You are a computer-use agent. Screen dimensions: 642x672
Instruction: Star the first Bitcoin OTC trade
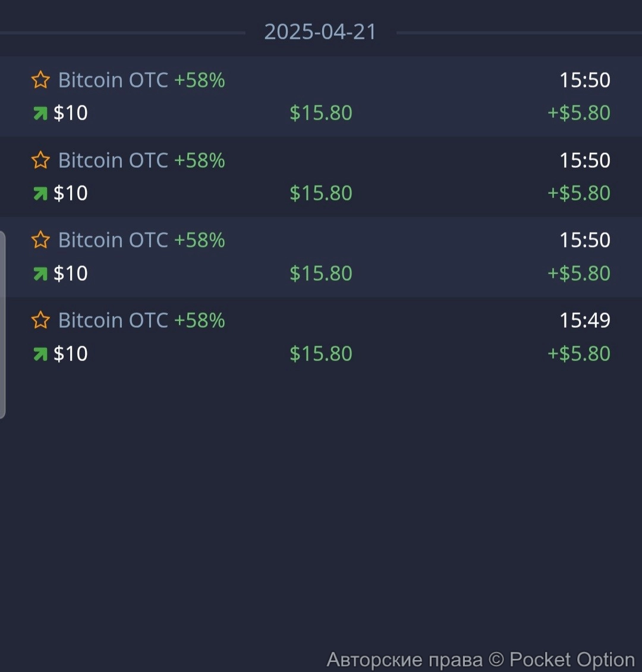point(40,80)
